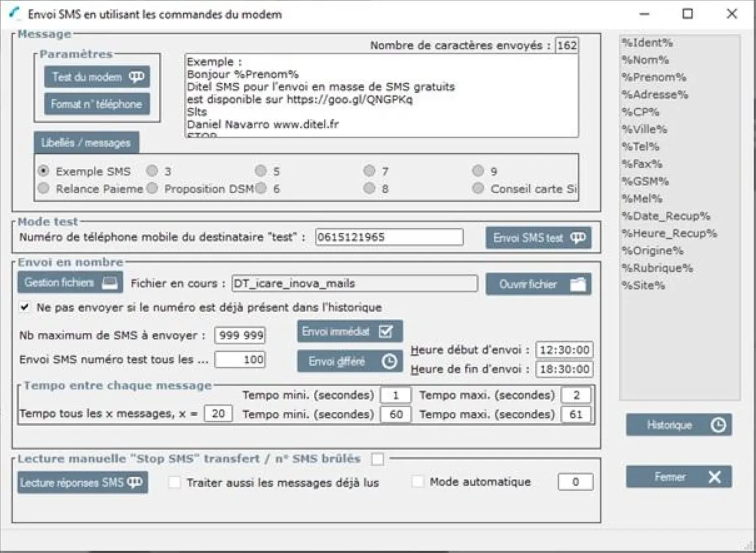Edit the Heure début d'envoi time field
Viewport: 756px width, 553px height.
(x=564, y=350)
